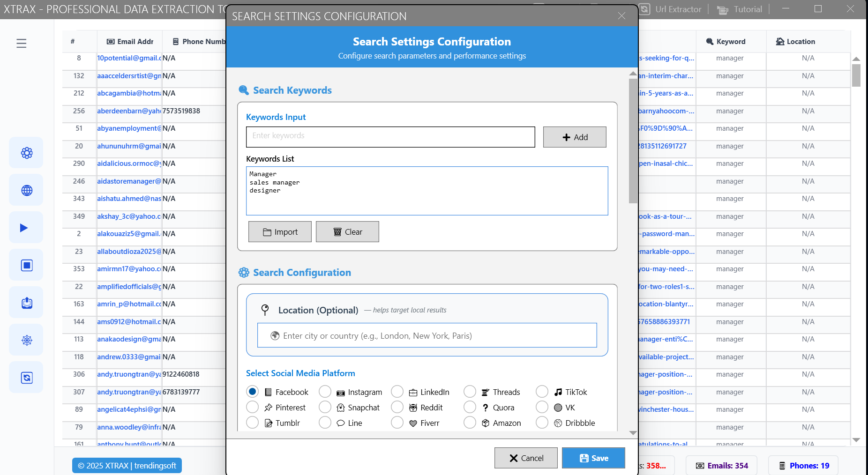868x475 pixels.
Task: Choose LinkedIn as the social platform
Action: (x=397, y=392)
